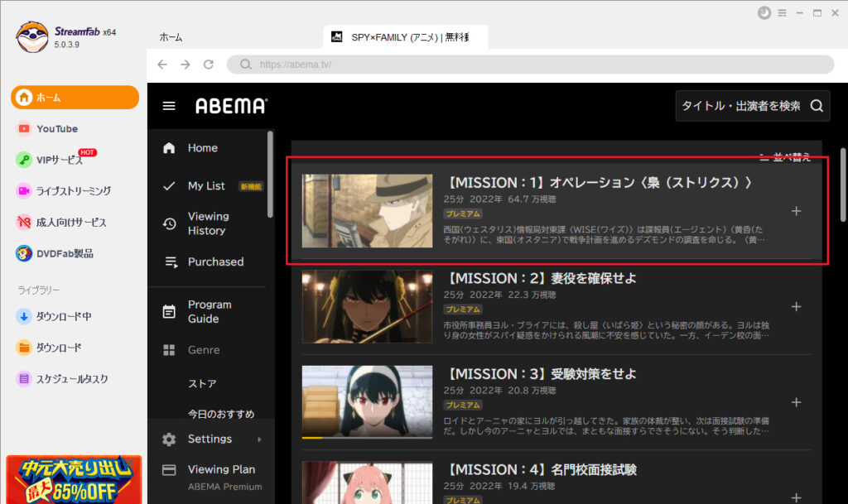Open MISSION:4 episode thumbnail

pos(367,482)
